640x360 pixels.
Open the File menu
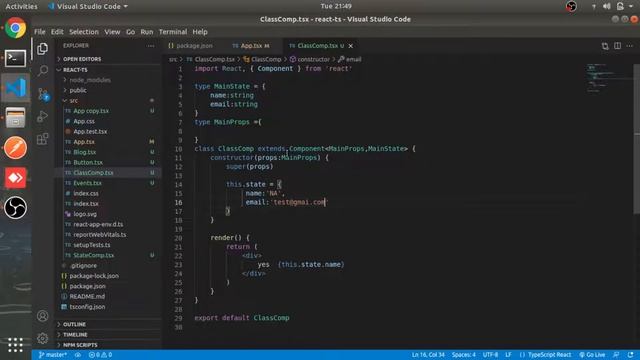coord(40,32)
